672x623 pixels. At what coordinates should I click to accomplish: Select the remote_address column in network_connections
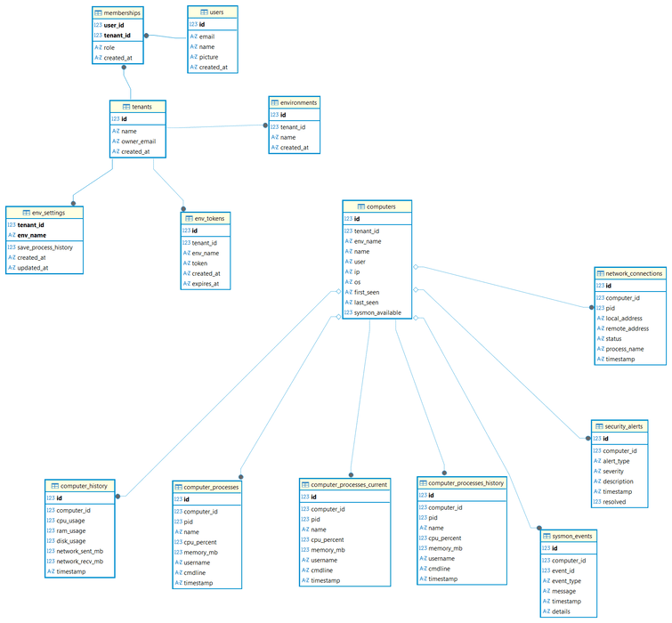[x=633, y=328]
